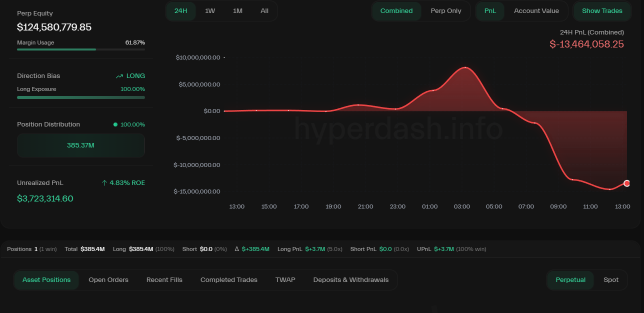View Deposits & Withdrawals
The image size is (644, 313).
click(351, 280)
